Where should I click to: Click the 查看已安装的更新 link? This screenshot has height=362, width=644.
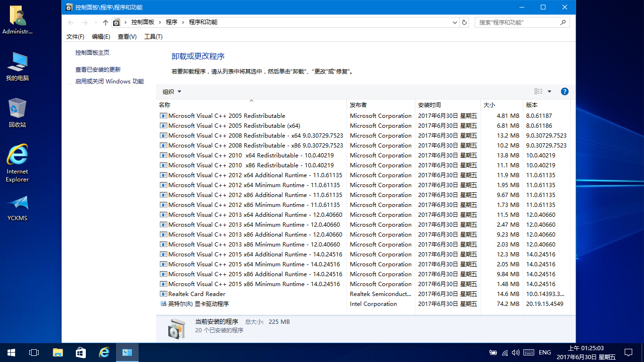pos(98,69)
